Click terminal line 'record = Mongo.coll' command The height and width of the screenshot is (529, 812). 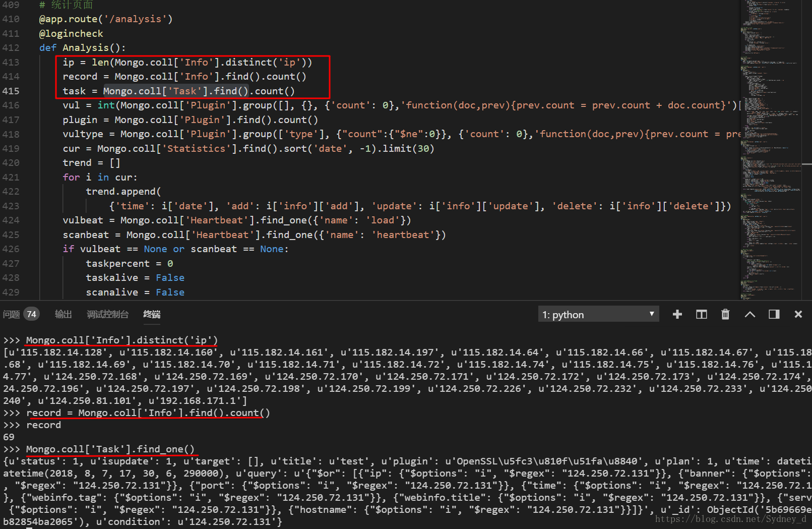click(148, 413)
